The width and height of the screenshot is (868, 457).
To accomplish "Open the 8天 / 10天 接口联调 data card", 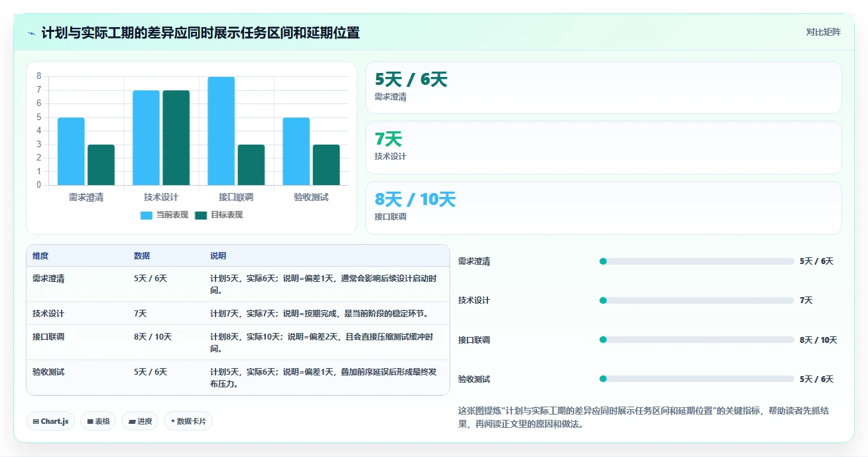I will pos(603,208).
